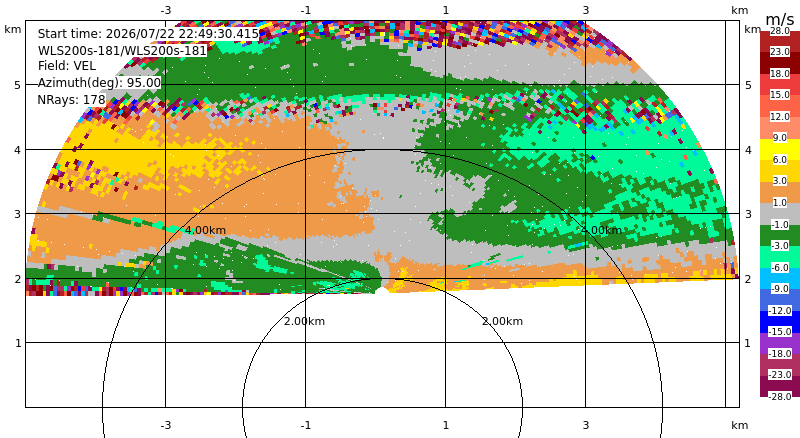
Task: Click the NRays: 178 annotation
Action: tap(71, 100)
